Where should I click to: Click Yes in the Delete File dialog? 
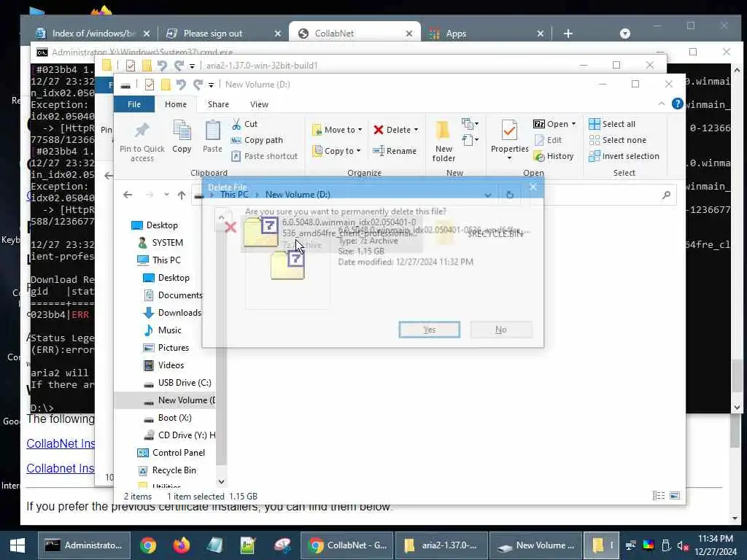[x=429, y=330]
